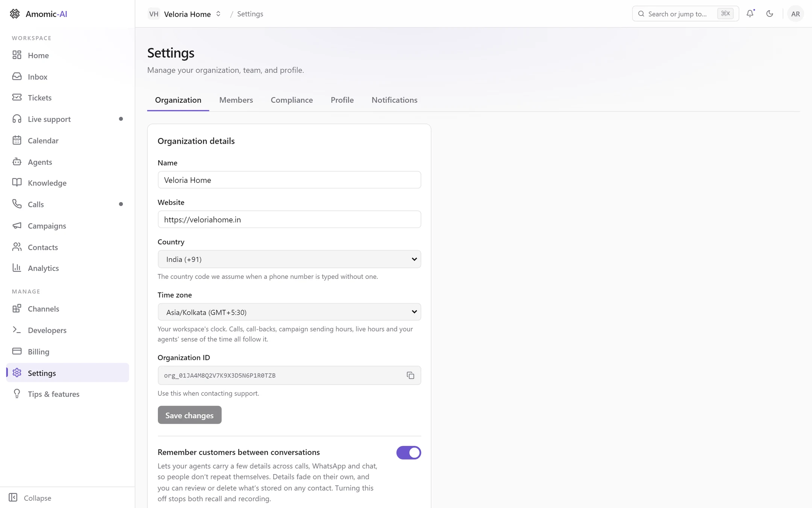Open Agents robot icon
Image resolution: width=812 pixels, height=508 pixels.
point(17,162)
